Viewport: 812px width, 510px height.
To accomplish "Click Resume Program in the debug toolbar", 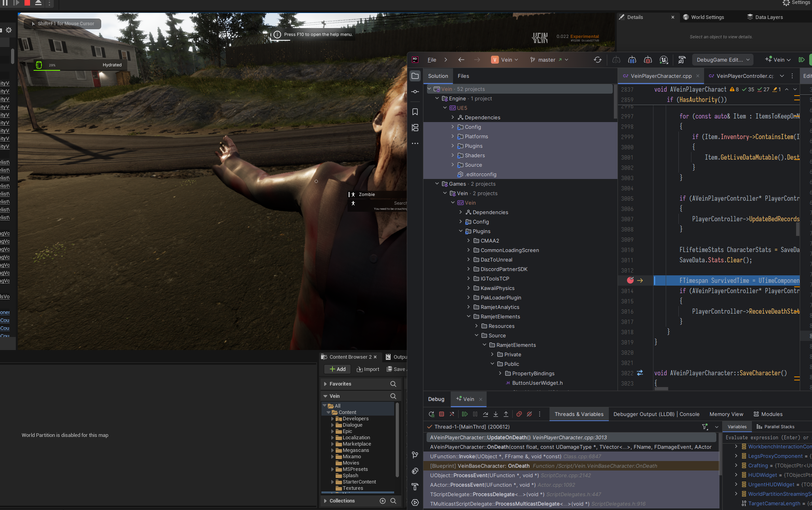I will point(465,414).
